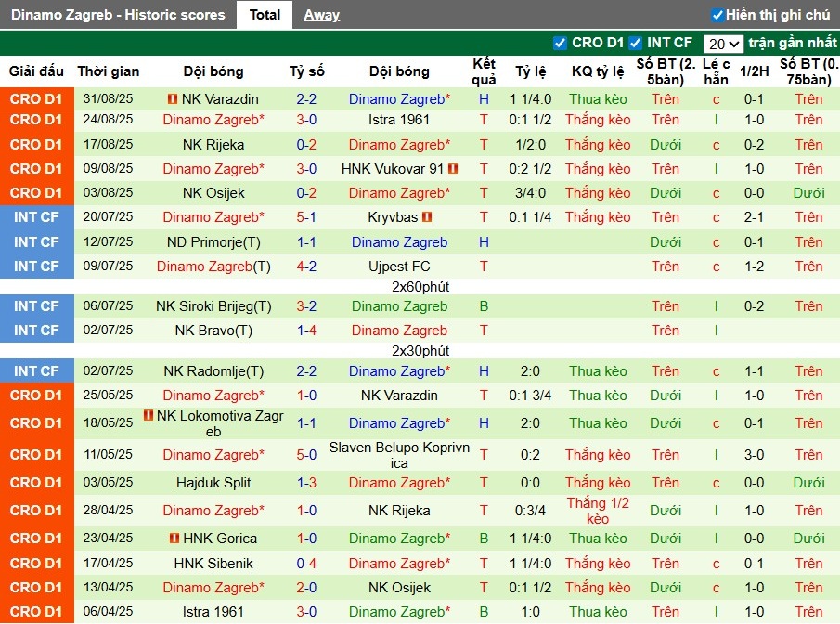Click red card icon beside Kryvbas
The width and height of the screenshot is (840, 624).
[x=427, y=217]
